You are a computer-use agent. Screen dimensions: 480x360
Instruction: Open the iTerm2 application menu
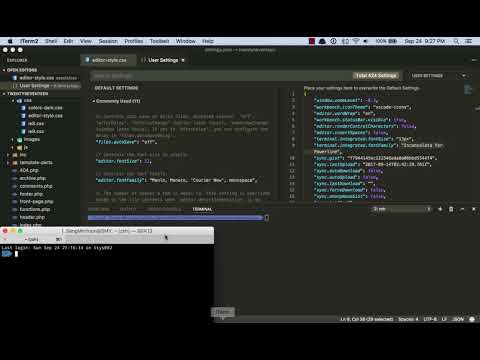click(x=29, y=41)
